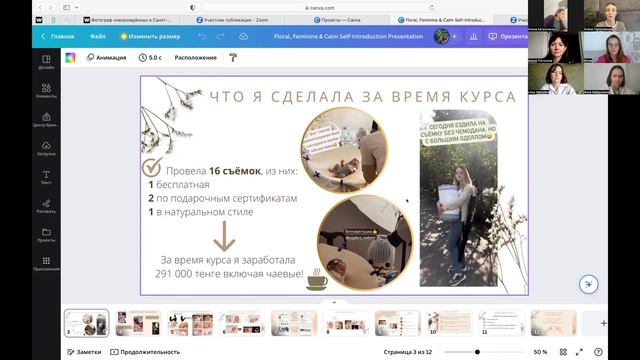Click the Страница 3 из 12 indicator
The height and width of the screenshot is (360, 640).
[x=407, y=352]
